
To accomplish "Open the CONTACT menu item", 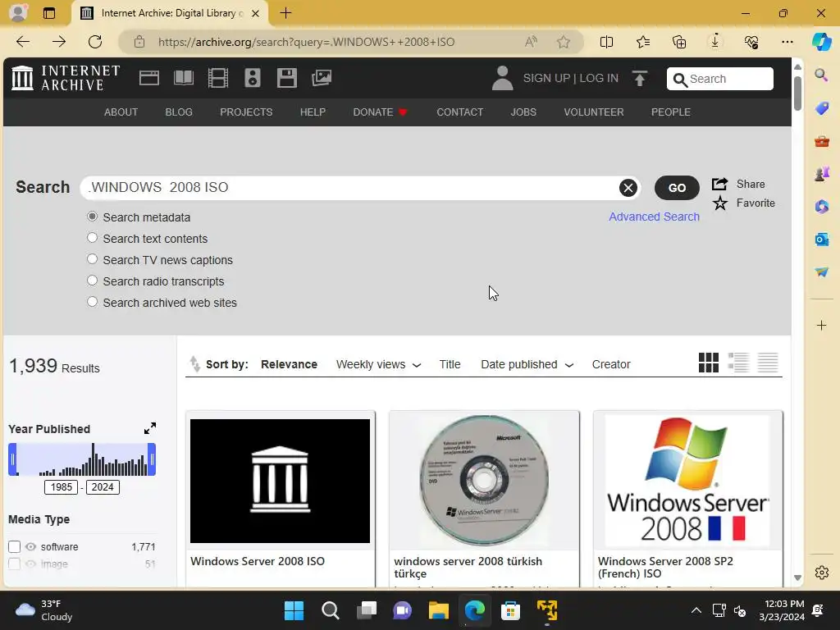I will coord(459,112).
